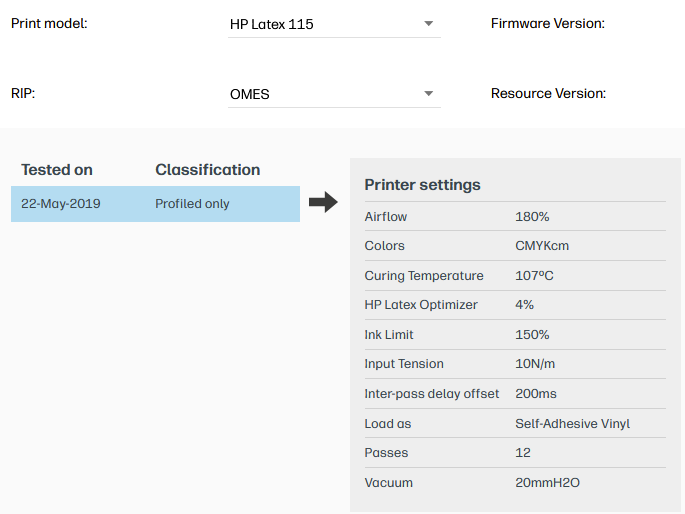This screenshot has height=514, width=685.
Task: Click the Inter-pass delay offset label
Action: pyautogui.click(x=432, y=393)
